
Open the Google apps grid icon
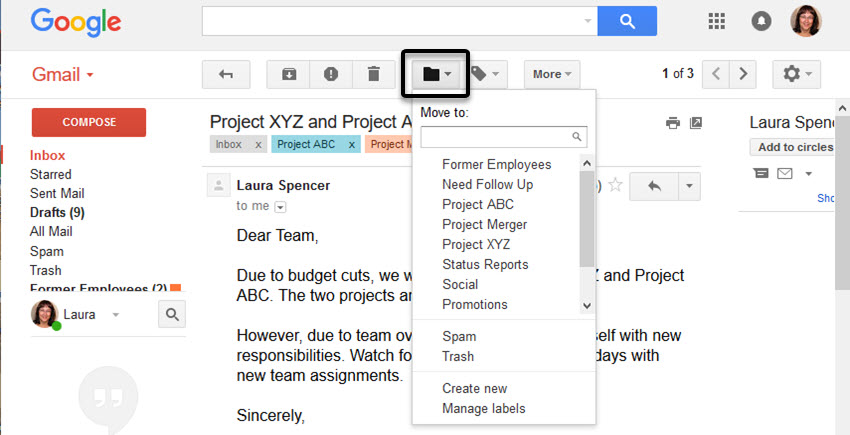[x=717, y=21]
